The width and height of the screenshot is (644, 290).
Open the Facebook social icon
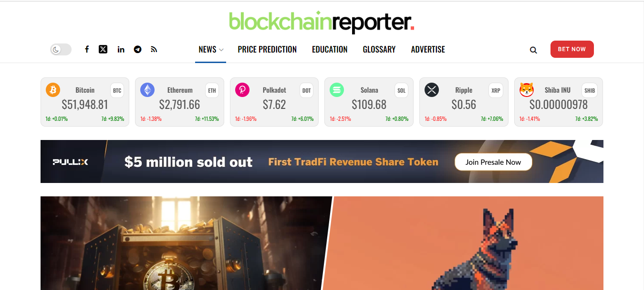(x=87, y=49)
